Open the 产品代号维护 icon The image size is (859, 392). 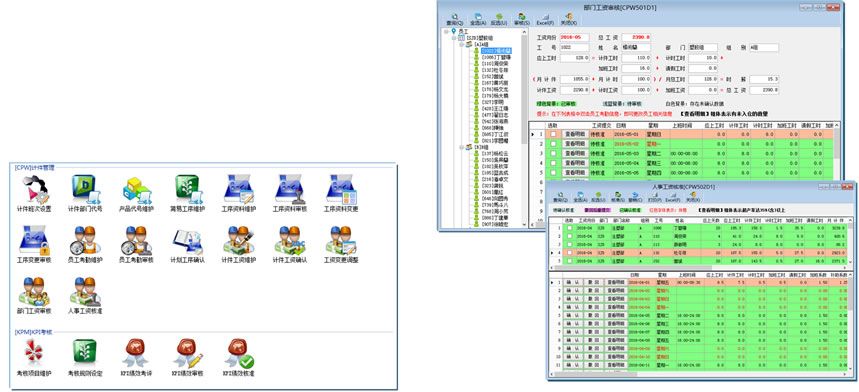click(x=136, y=194)
